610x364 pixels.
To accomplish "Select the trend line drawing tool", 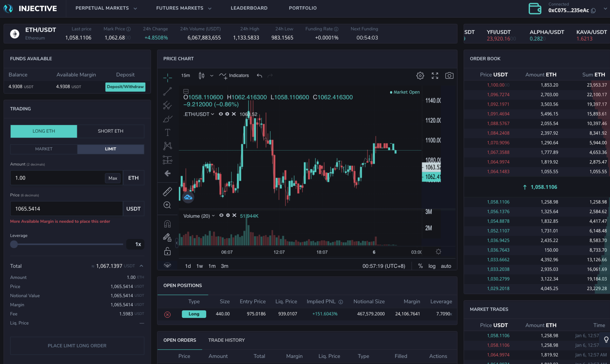I will pyautogui.click(x=167, y=92).
